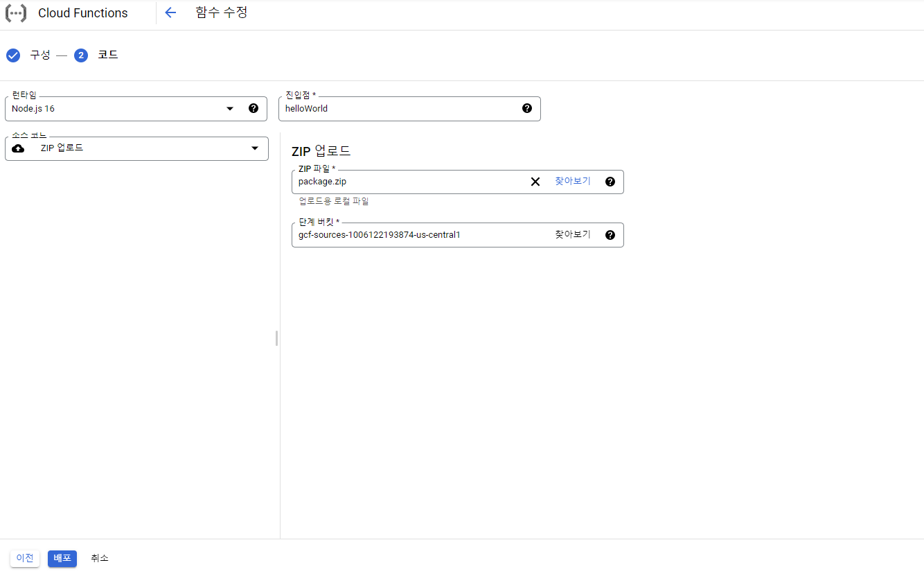Click the ZIP 업로드 section heading
This screenshot has height=574, width=924.
pos(321,150)
